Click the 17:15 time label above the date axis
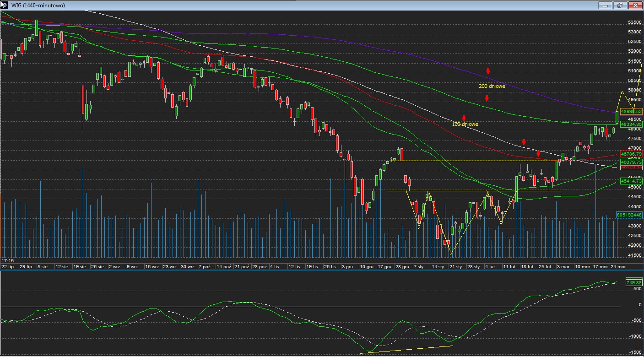This screenshot has height=357, width=644. click(7, 260)
